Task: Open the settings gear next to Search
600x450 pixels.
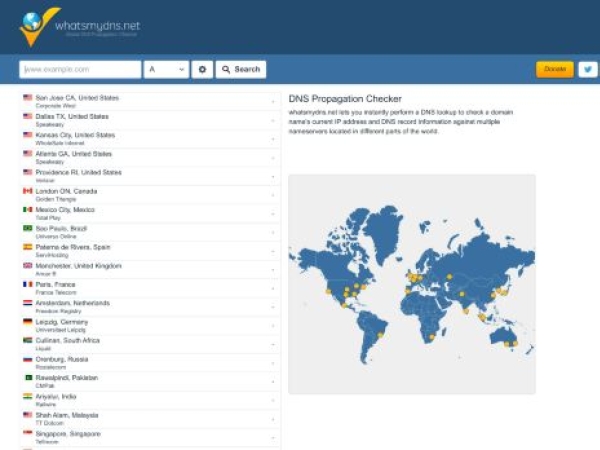Action: click(202, 70)
